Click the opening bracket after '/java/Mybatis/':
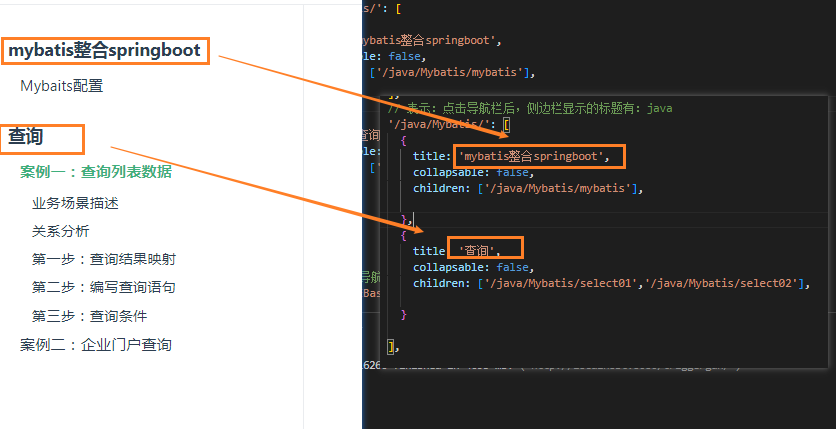The width and height of the screenshot is (836, 429). pos(507,124)
